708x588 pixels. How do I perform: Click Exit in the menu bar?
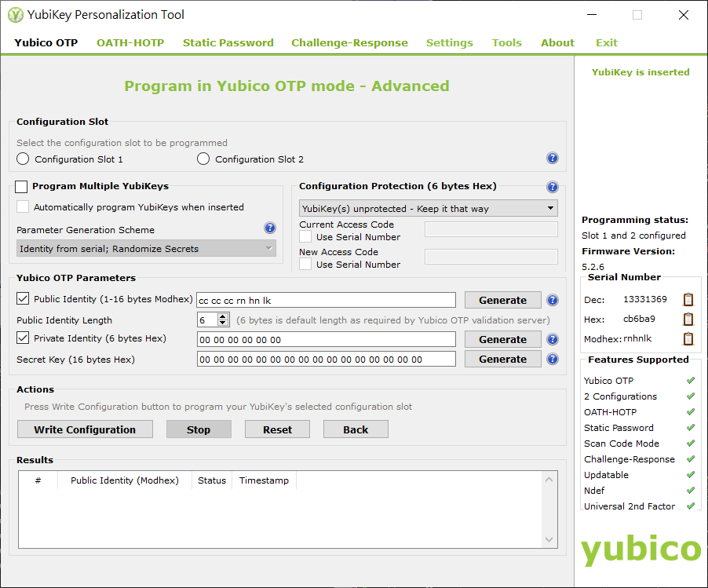607,43
